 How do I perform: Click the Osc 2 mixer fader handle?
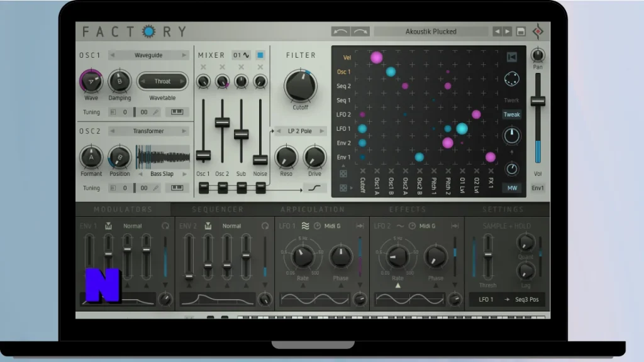(222, 122)
